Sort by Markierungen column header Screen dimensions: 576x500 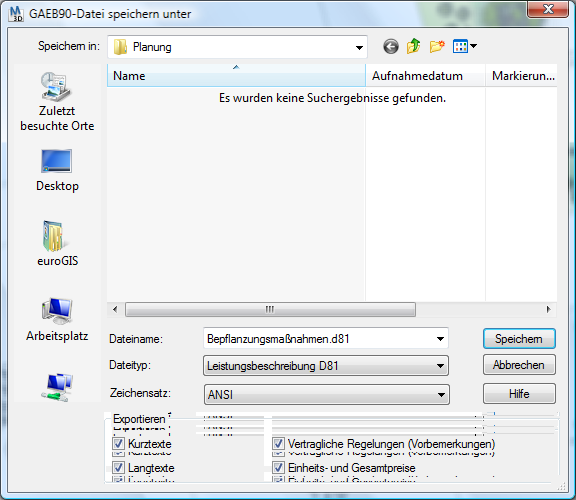521,76
